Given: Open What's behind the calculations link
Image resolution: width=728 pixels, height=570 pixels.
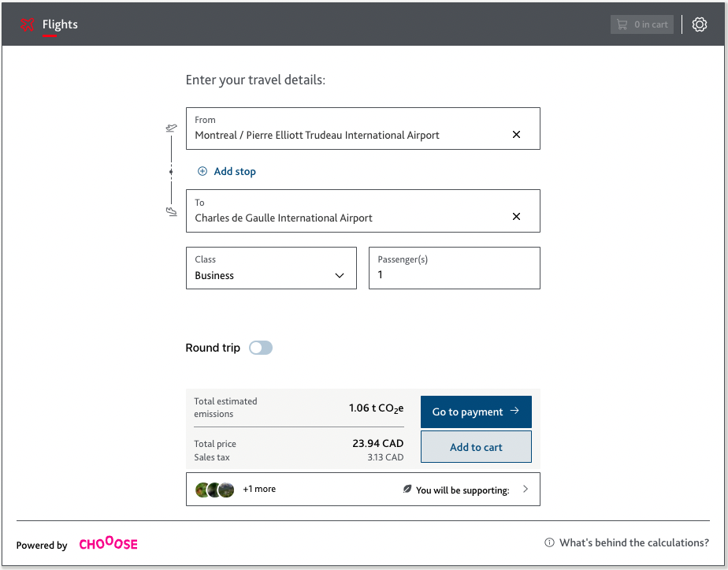Looking at the screenshot, I should 633,543.
